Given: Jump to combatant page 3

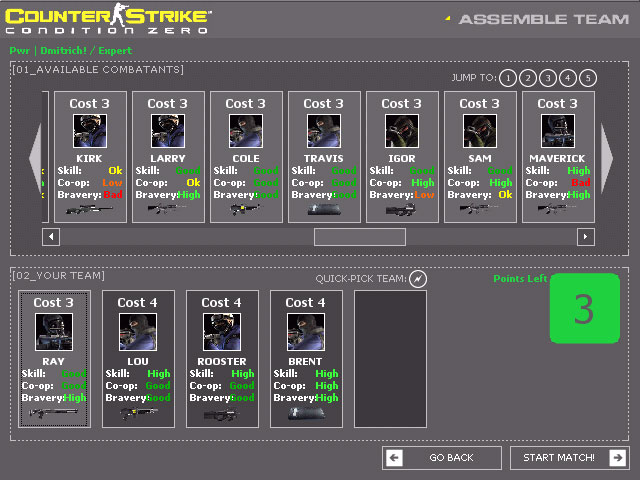Looking at the screenshot, I should coord(548,78).
